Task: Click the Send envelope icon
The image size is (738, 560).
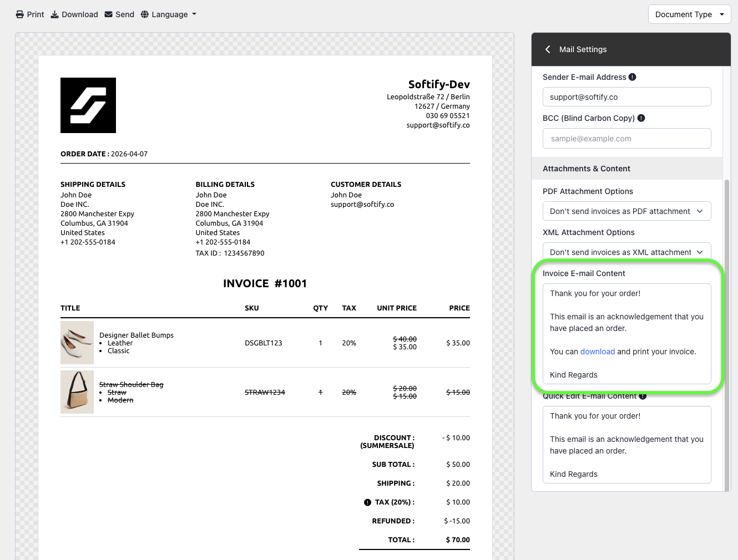Action: click(x=109, y=14)
